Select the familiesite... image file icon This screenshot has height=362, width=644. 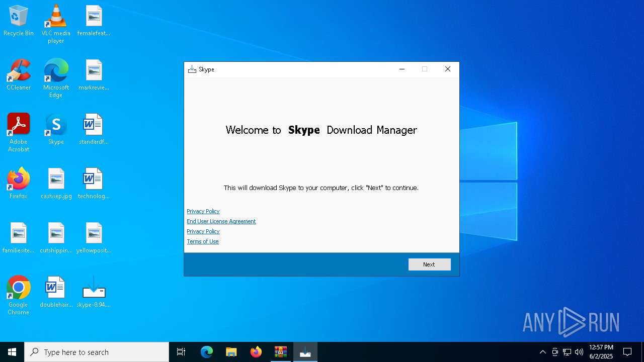pyautogui.click(x=19, y=238)
